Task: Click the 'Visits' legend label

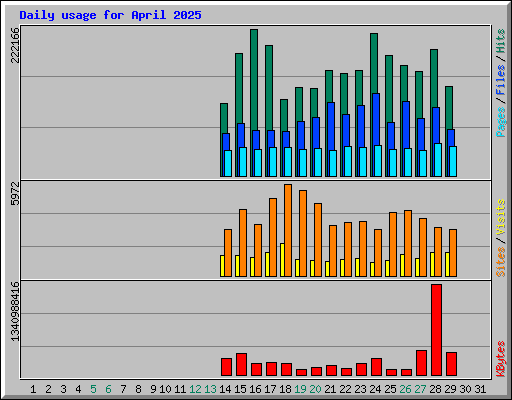Action: coord(500,217)
